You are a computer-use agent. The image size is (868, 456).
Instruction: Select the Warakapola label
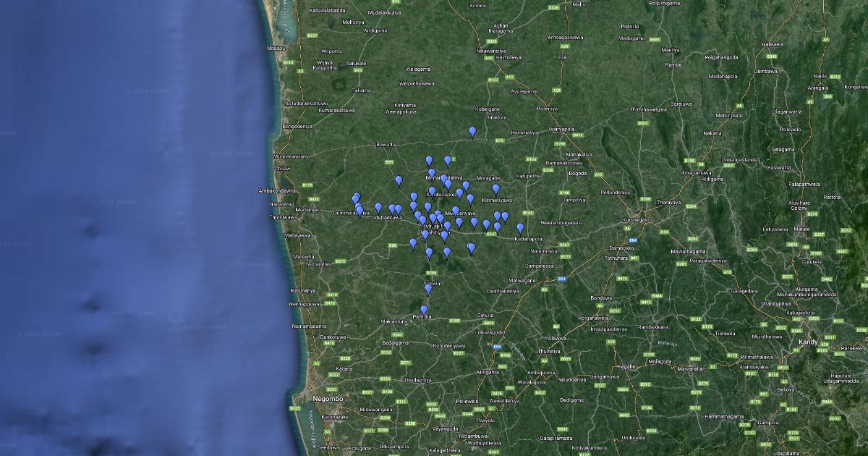[531, 381]
